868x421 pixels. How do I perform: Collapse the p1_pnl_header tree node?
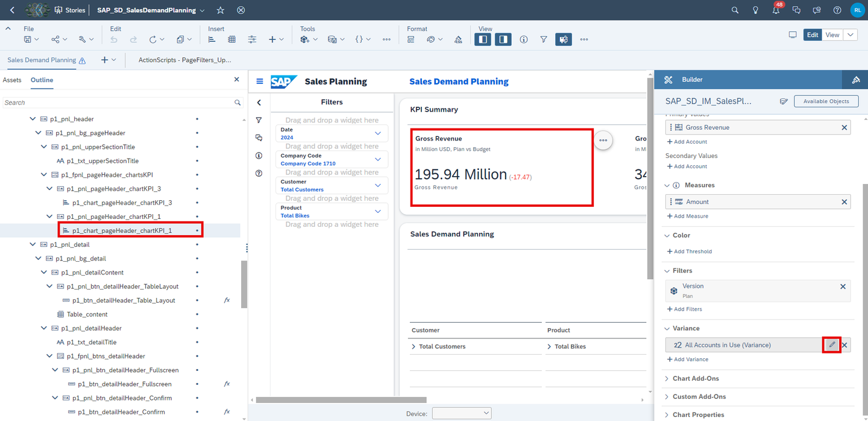[33, 119]
